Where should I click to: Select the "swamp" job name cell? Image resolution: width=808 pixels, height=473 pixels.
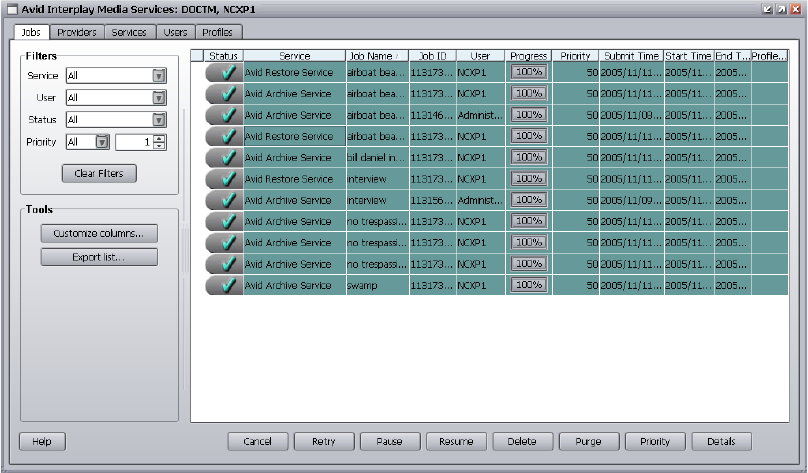point(377,285)
